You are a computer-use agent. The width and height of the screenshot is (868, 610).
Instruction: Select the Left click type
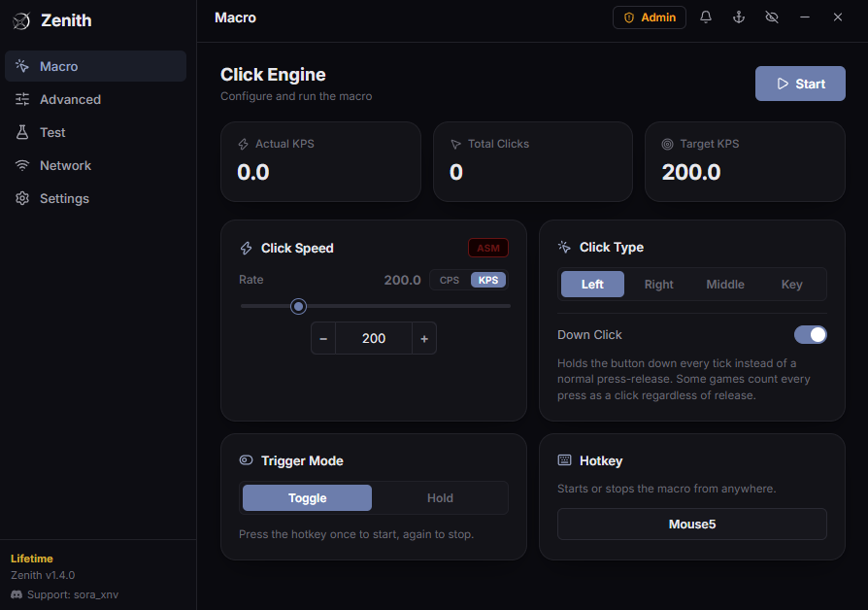pos(592,285)
